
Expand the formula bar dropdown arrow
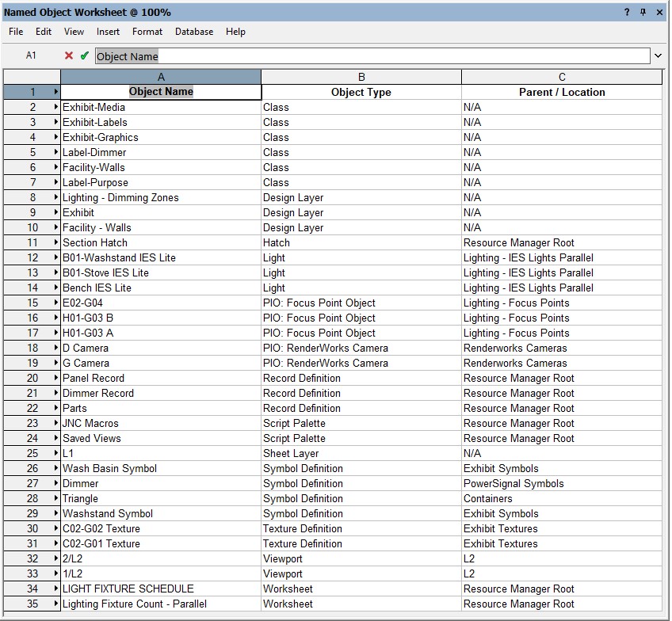pos(658,56)
